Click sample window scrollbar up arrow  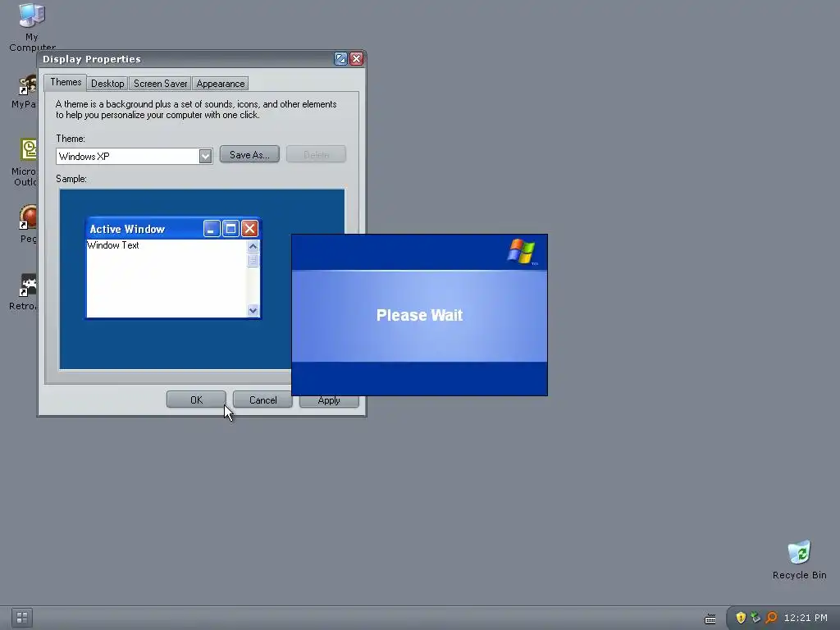coord(253,246)
